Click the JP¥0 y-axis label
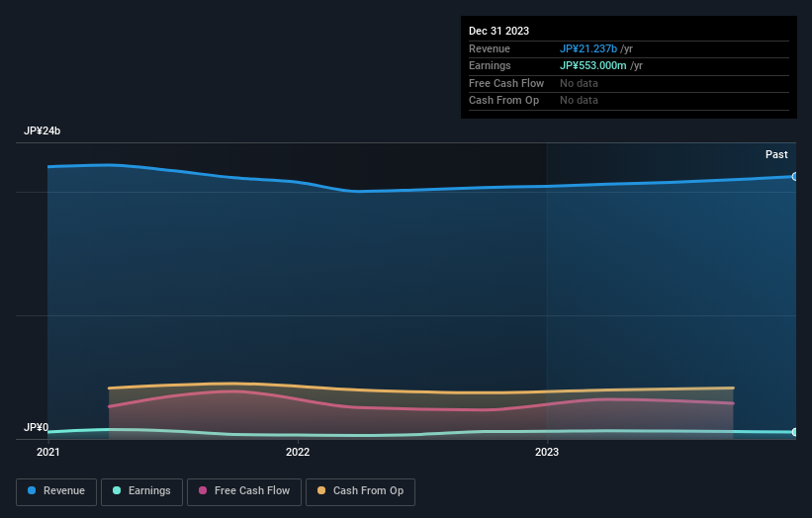The image size is (812, 518). point(37,427)
